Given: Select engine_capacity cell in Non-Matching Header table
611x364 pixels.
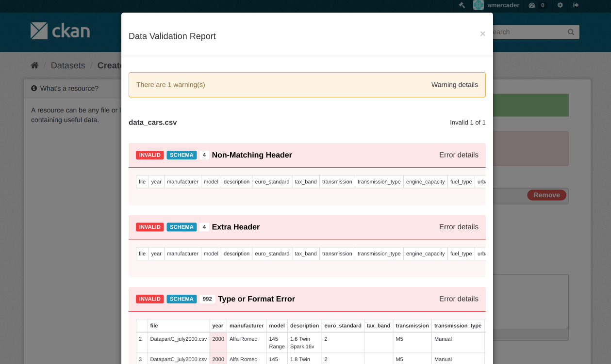Looking at the screenshot, I should [426, 182].
